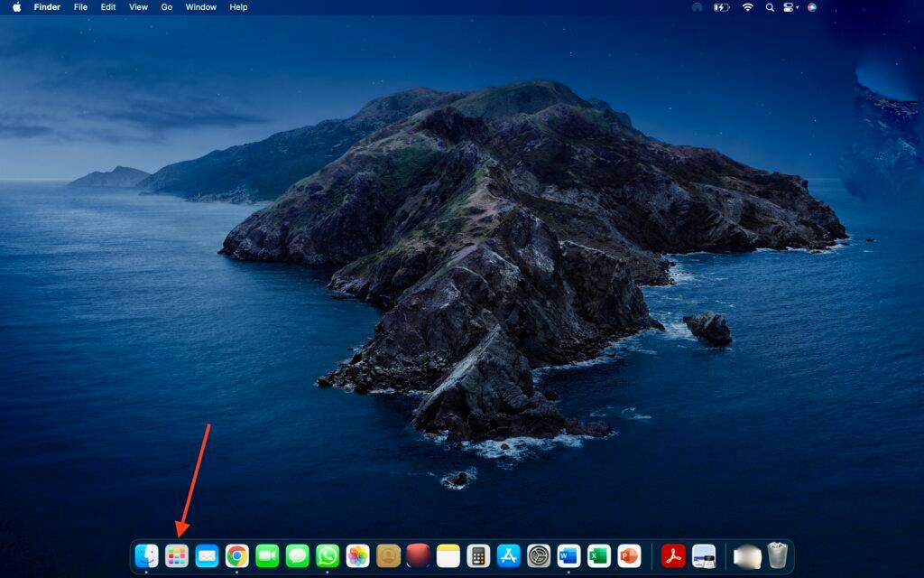Image resolution: width=924 pixels, height=578 pixels.
Task: Launch Microsoft PowerPoint from the Dock
Action: click(x=629, y=555)
